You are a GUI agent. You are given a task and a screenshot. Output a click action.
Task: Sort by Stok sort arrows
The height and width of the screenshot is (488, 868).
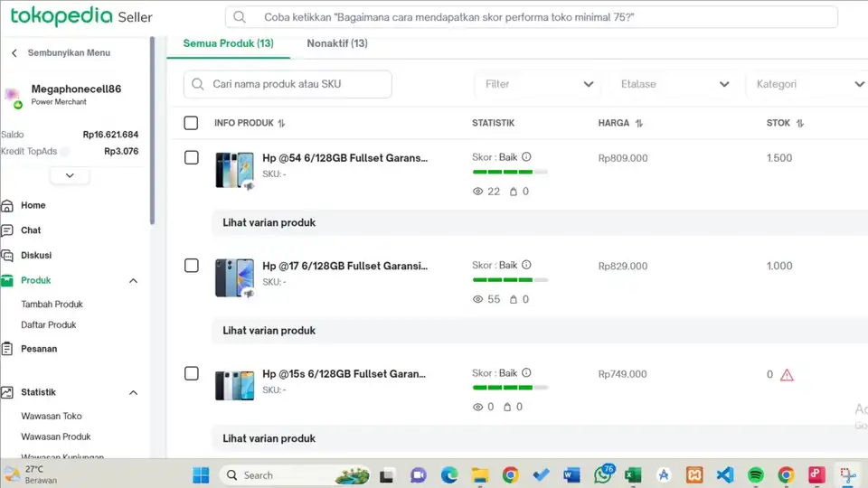coord(800,124)
